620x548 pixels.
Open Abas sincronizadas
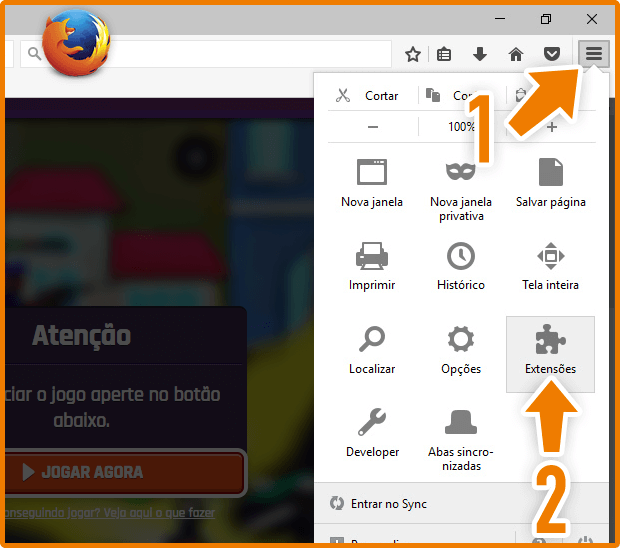[x=461, y=440]
